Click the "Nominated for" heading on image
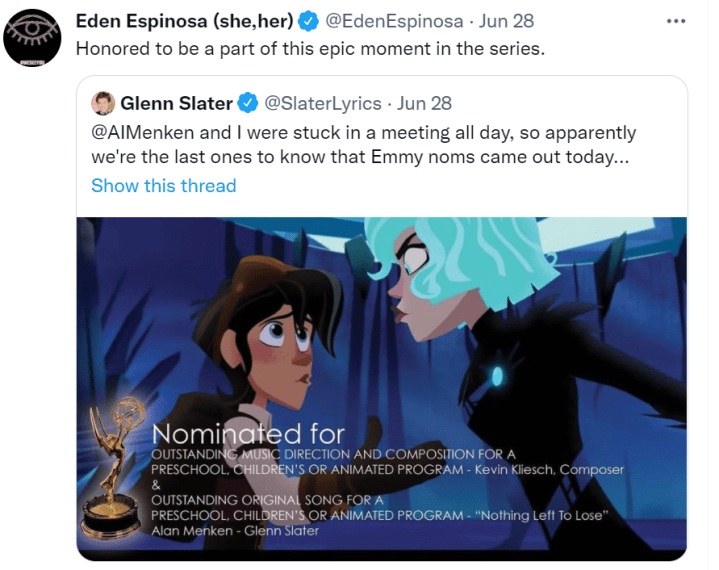Image resolution: width=719 pixels, height=570 pixels. tap(248, 434)
